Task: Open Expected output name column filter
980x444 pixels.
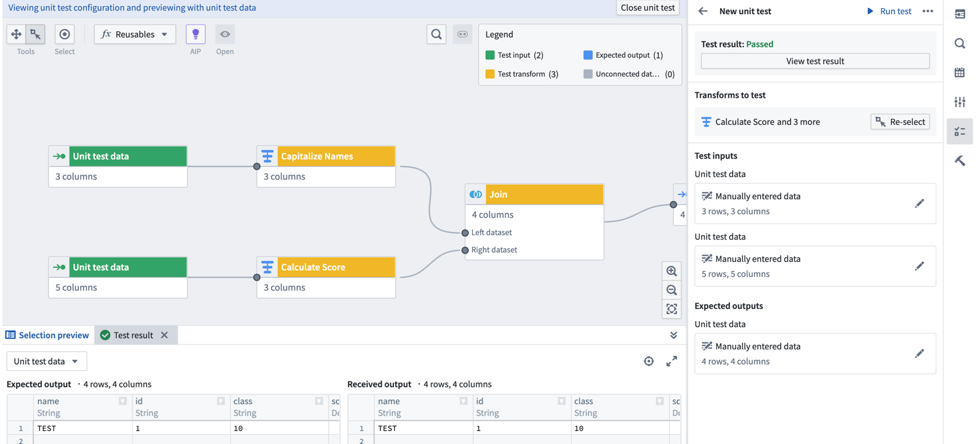Action: click(x=122, y=401)
